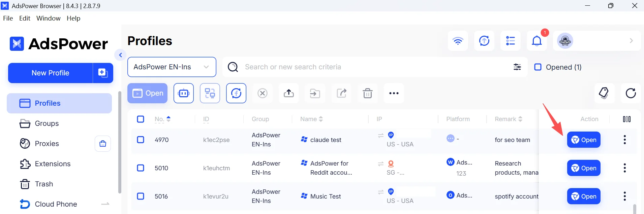
Task: Sort by Remark column arrows
Action: [520, 119]
